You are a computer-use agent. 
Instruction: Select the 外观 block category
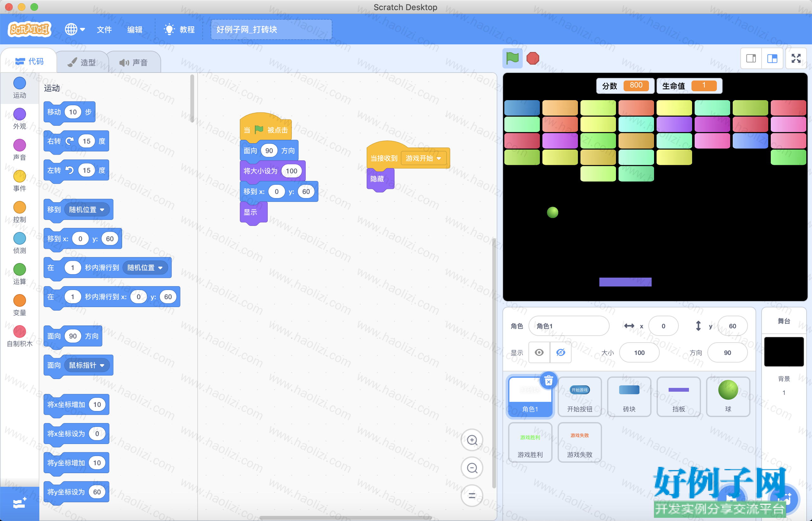coord(20,119)
